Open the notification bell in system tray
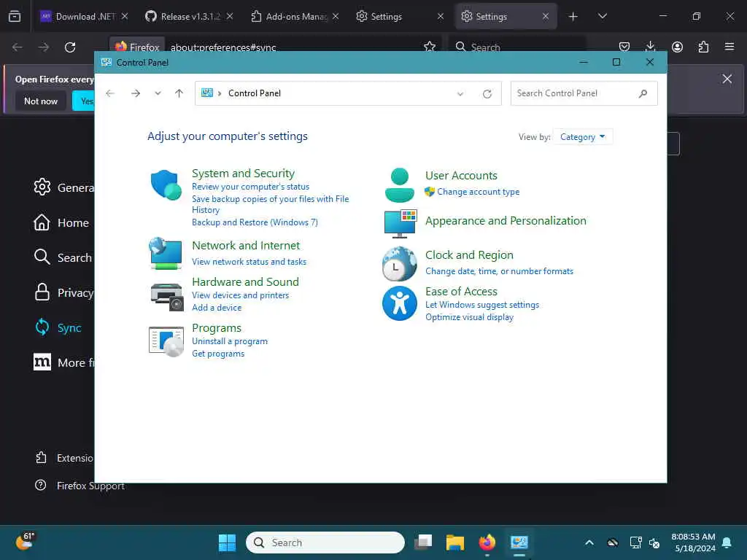This screenshot has height=560, width=747. [727, 542]
